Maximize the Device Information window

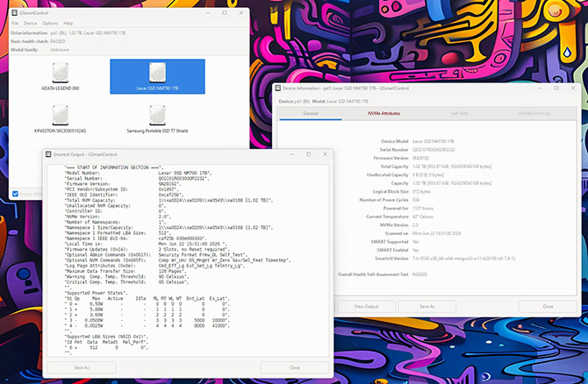556,88
